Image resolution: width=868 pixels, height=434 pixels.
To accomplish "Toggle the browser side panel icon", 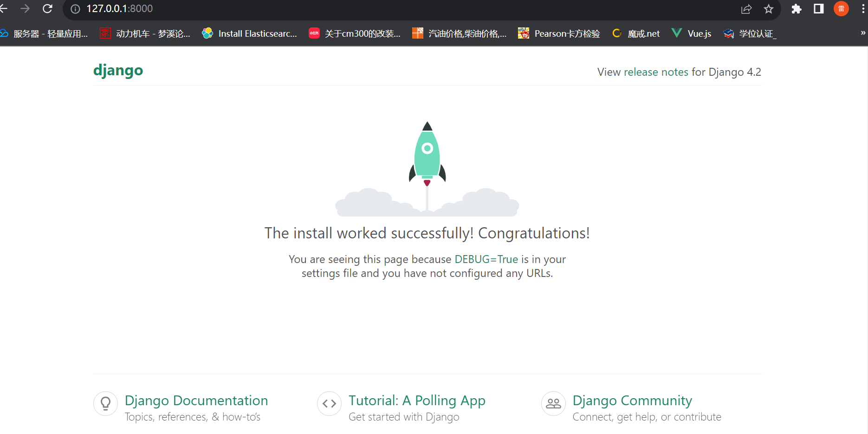I will click(819, 9).
